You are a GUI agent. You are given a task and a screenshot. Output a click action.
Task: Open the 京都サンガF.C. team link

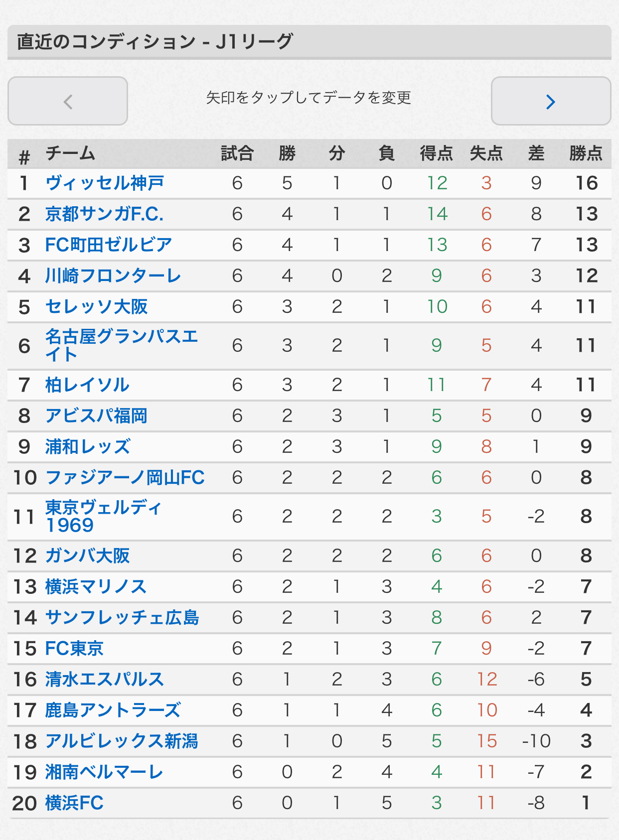[104, 214]
